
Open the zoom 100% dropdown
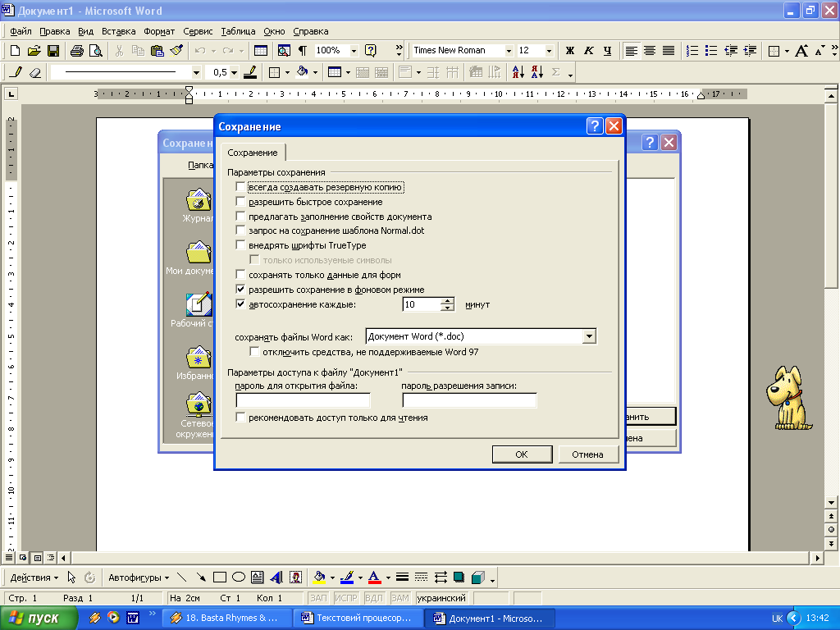click(x=354, y=50)
